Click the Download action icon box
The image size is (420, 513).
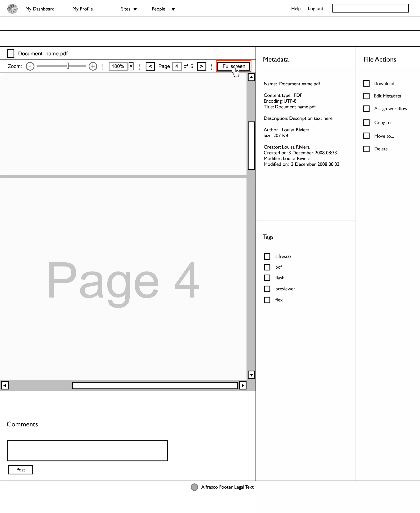tap(366, 83)
